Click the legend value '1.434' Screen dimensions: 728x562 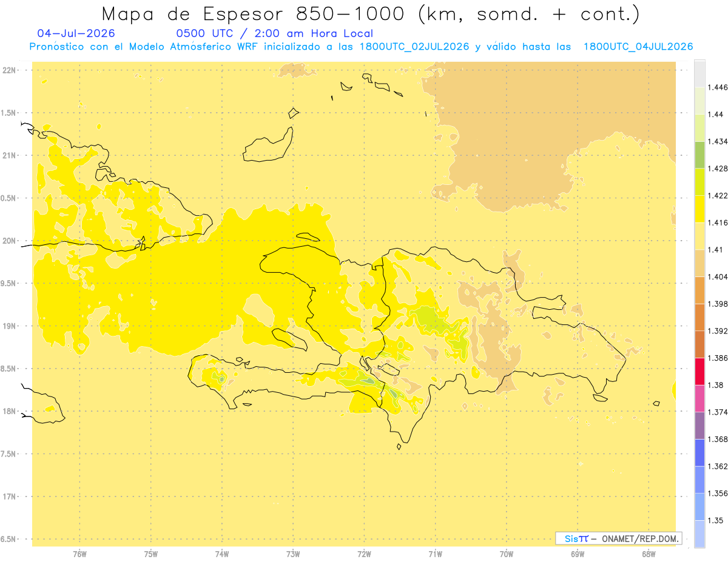pyautogui.click(x=718, y=142)
